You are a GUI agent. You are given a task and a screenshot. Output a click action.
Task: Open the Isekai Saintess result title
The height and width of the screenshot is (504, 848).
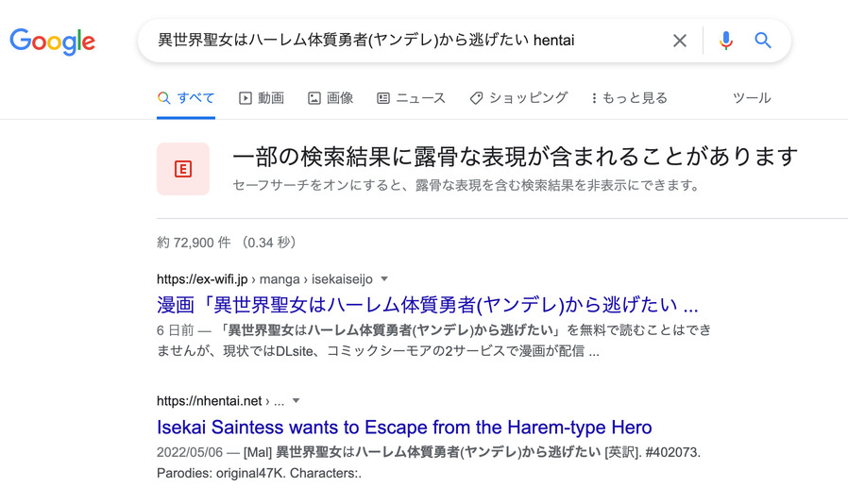404,428
